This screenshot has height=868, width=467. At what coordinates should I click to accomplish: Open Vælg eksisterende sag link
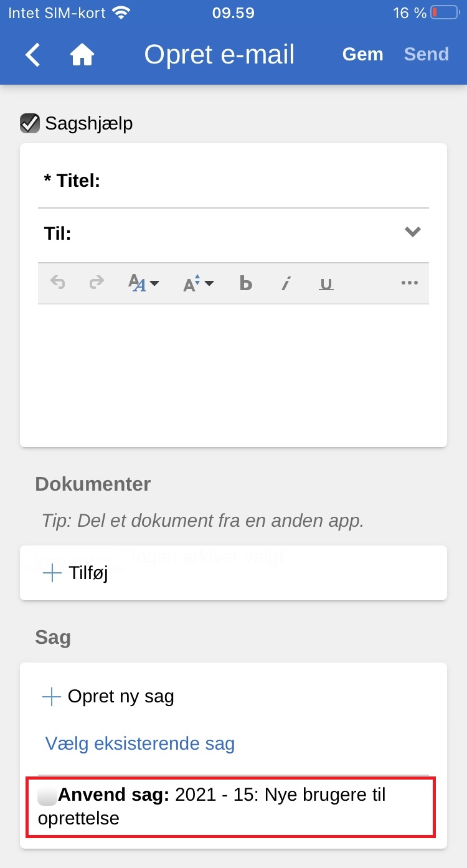click(140, 743)
